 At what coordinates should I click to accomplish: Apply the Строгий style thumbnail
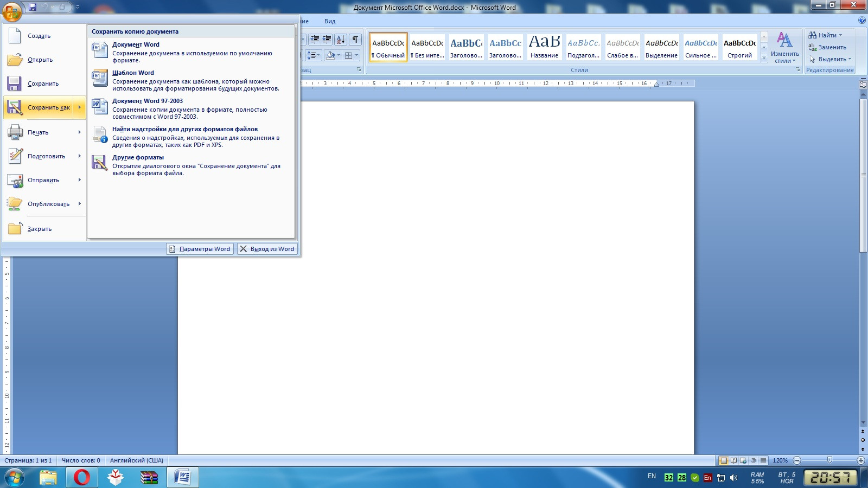(x=739, y=47)
